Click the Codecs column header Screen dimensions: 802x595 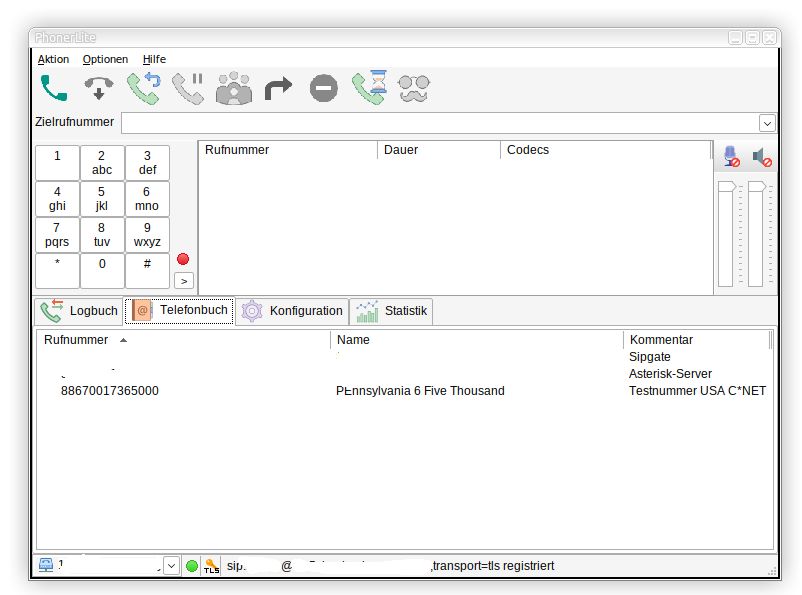pos(606,150)
